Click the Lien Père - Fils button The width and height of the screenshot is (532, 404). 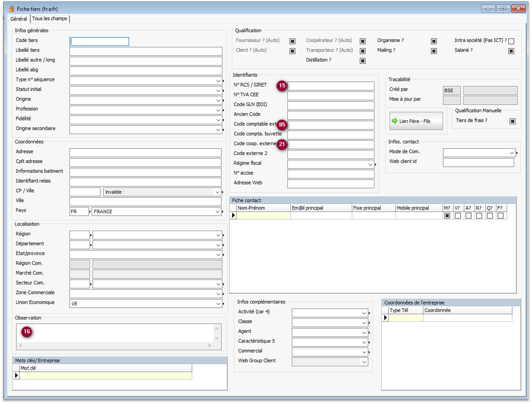[x=416, y=121]
